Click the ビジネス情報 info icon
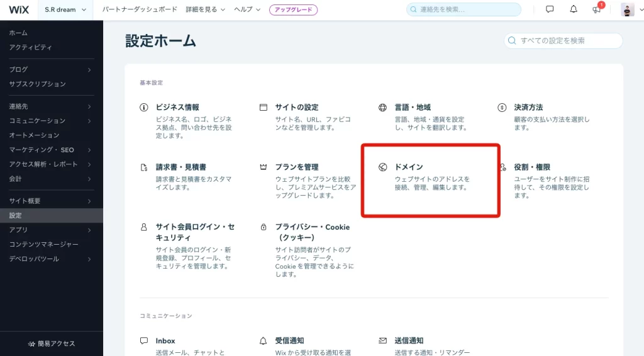Viewport: 644px width, 356px height. click(x=144, y=107)
